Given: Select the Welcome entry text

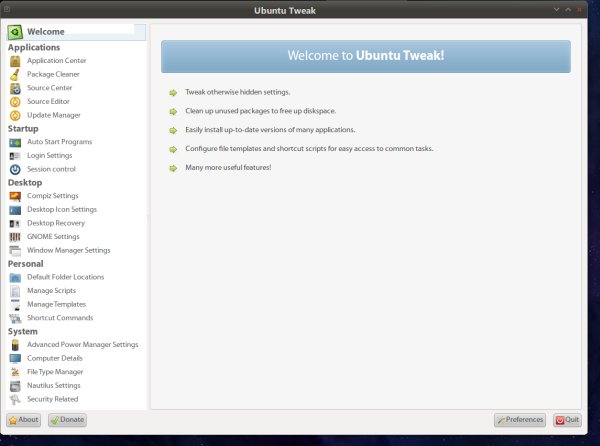Looking at the screenshot, I should [46, 32].
